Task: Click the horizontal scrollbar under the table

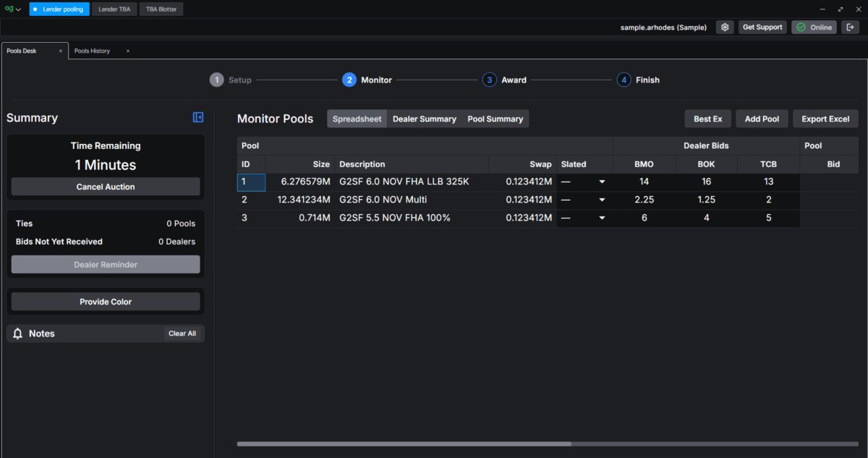Action: [x=404, y=444]
